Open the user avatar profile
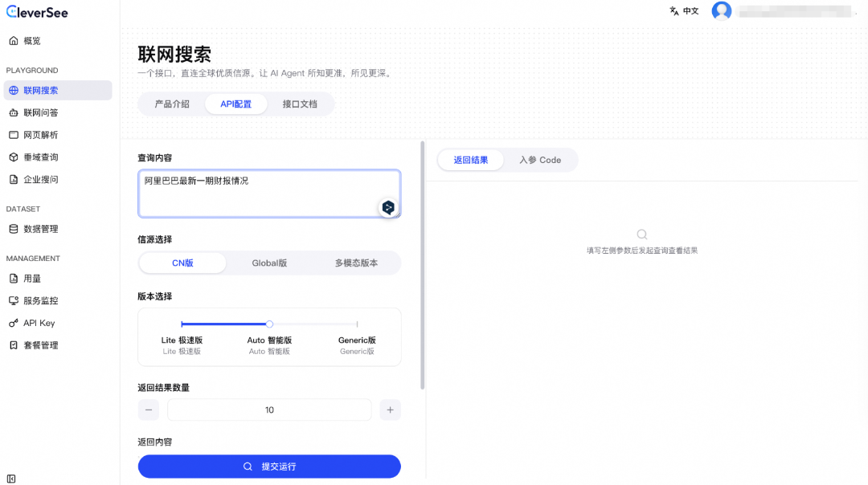The width and height of the screenshot is (868, 485). [721, 10]
